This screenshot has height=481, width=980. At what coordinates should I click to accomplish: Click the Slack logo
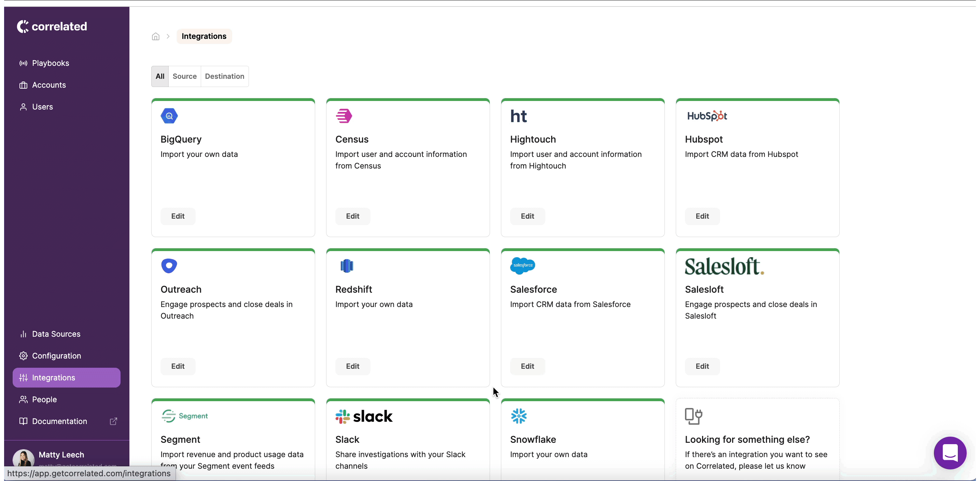[x=364, y=417]
